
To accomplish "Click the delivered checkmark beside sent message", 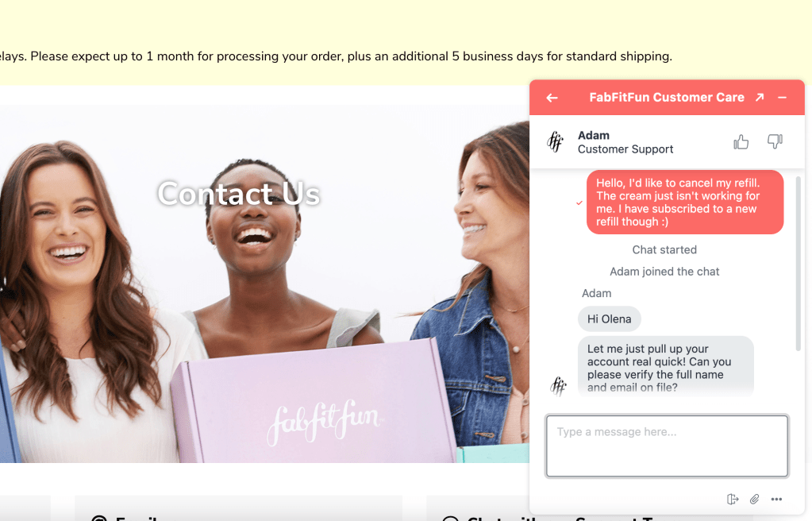I will pyautogui.click(x=579, y=203).
